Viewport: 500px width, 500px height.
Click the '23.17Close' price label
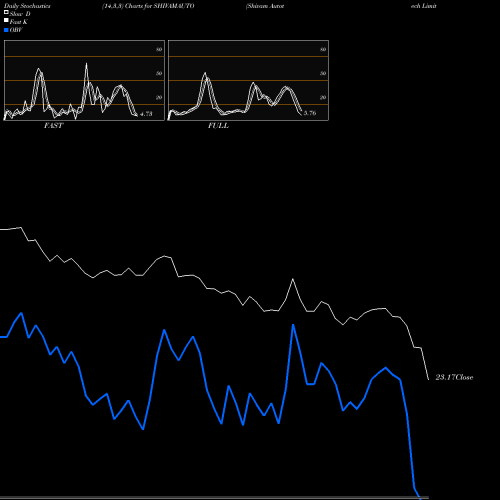click(454, 377)
